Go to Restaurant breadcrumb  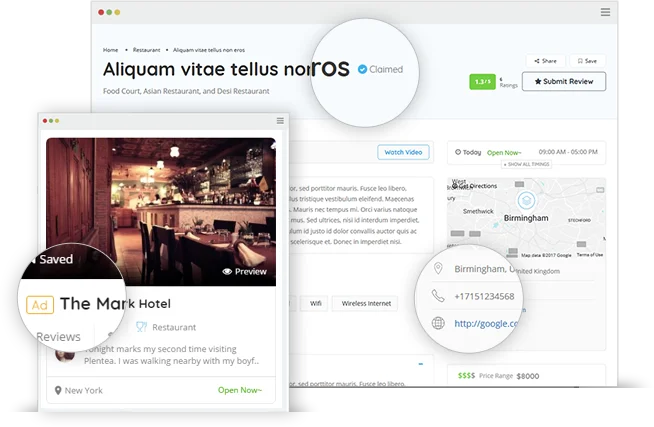click(x=146, y=50)
